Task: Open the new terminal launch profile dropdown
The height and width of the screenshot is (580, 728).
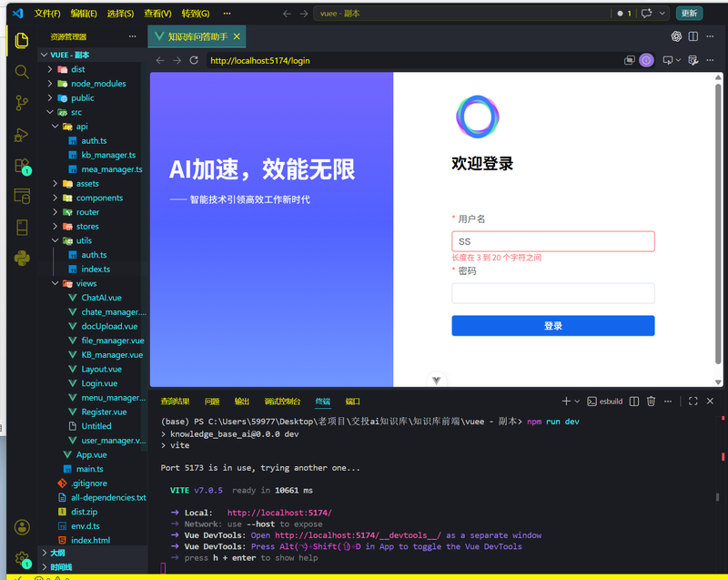Action: [577, 402]
